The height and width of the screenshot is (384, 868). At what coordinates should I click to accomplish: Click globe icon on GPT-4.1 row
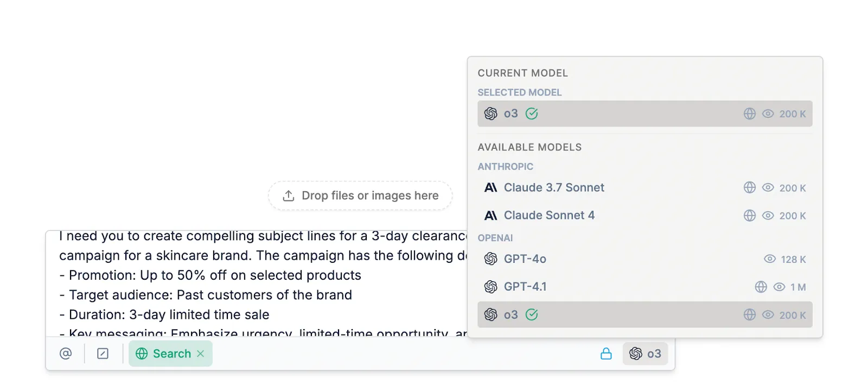[761, 287]
